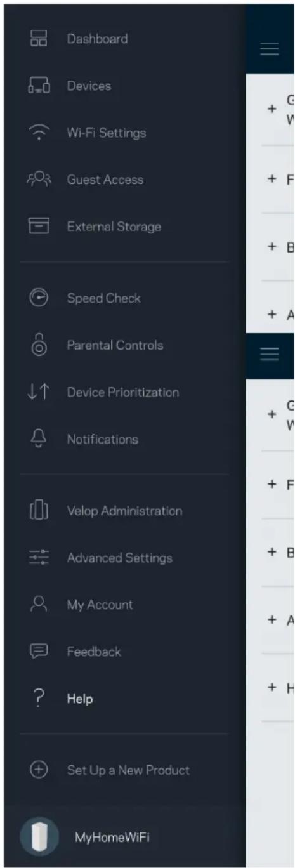The height and width of the screenshot is (868, 295).
Task: Select the Feedback speech bubble icon
Action: [39, 651]
